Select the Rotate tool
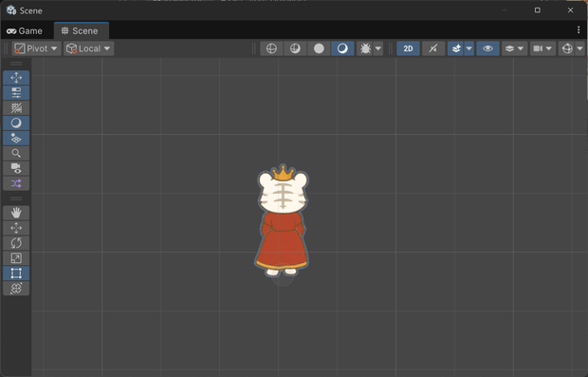The width and height of the screenshot is (588, 377). pyautogui.click(x=16, y=243)
